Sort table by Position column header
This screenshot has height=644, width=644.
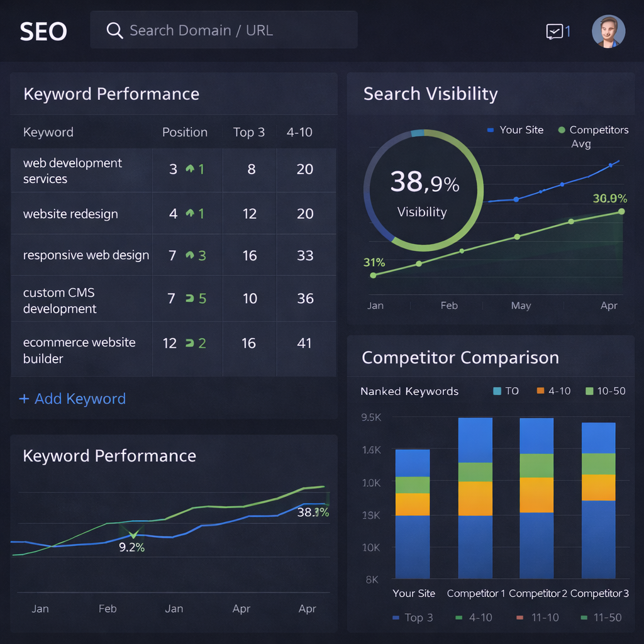[x=184, y=132]
